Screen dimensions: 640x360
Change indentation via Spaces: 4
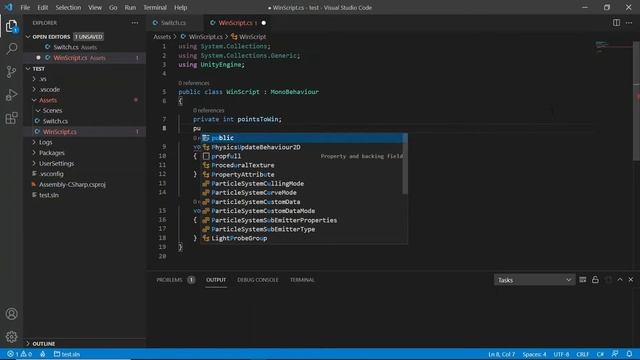[534, 354]
